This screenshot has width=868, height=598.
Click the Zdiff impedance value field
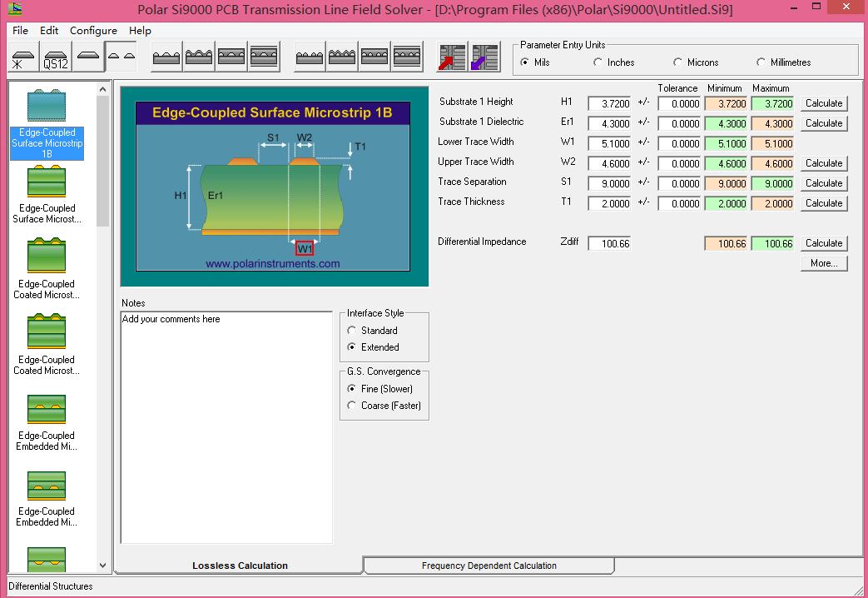pyautogui.click(x=609, y=243)
